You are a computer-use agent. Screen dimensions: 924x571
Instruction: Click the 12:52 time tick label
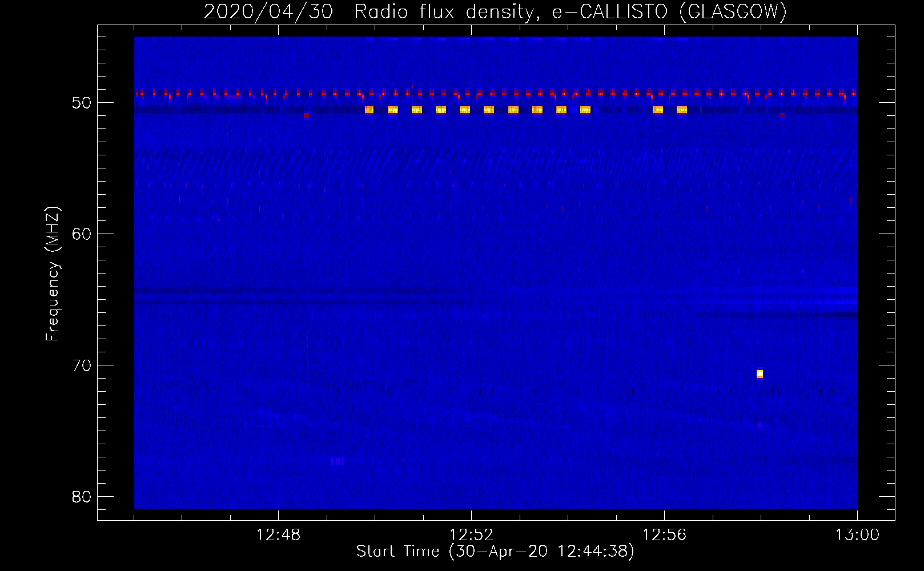pos(471,535)
